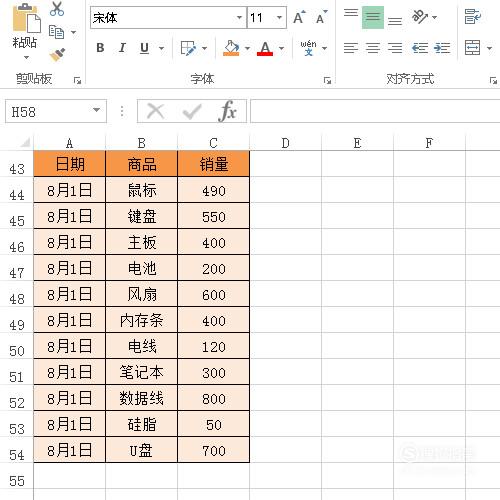This screenshot has width=500, height=500.
Task: Select the Format Painter brush
Action: coord(57,55)
